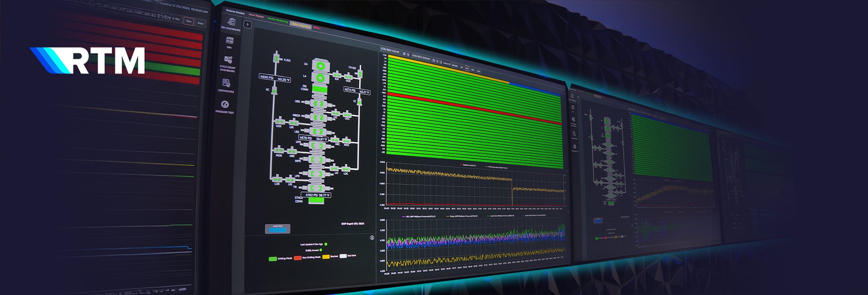Viewport: 868px width, 295px height.
Task: Switch to the Issue Tracker tab
Action: coord(256,16)
